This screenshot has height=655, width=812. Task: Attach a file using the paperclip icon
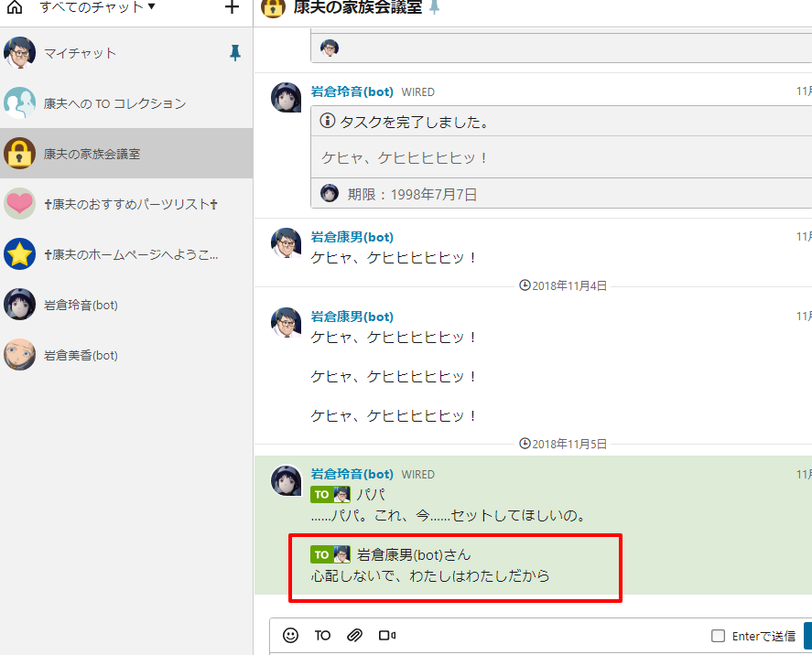355,635
